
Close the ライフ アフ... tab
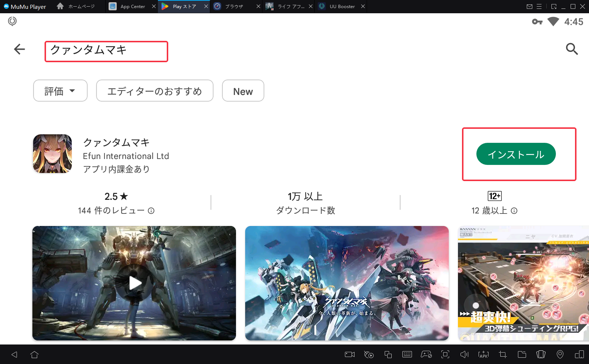coord(311,6)
